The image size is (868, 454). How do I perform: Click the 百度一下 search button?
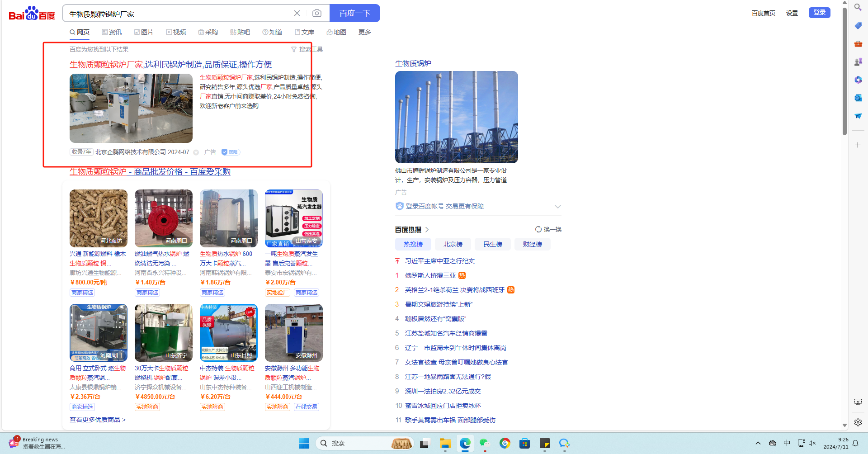pos(355,13)
